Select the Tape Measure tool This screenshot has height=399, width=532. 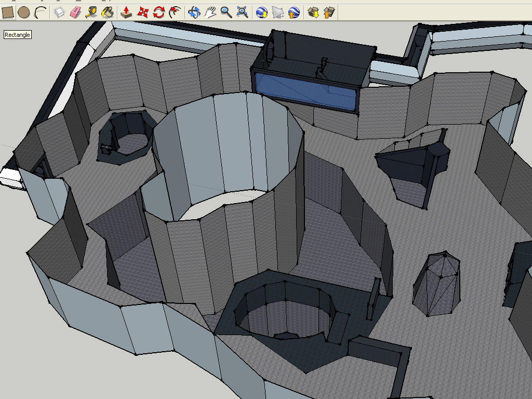tap(91, 12)
